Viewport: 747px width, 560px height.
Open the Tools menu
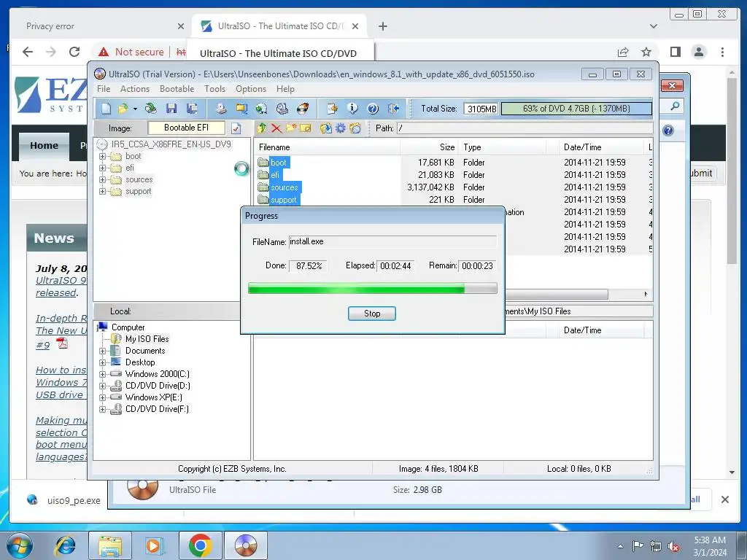[x=215, y=89]
